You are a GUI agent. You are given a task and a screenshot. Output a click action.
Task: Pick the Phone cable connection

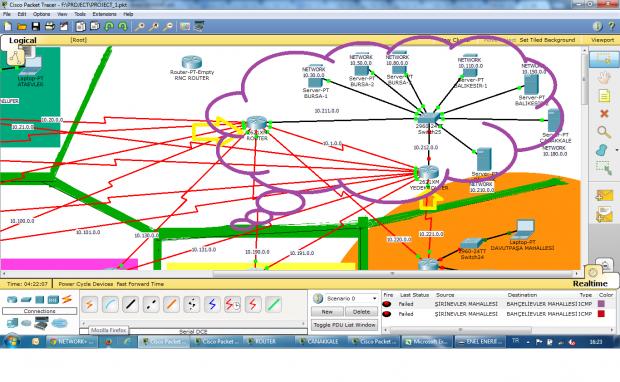point(192,304)
